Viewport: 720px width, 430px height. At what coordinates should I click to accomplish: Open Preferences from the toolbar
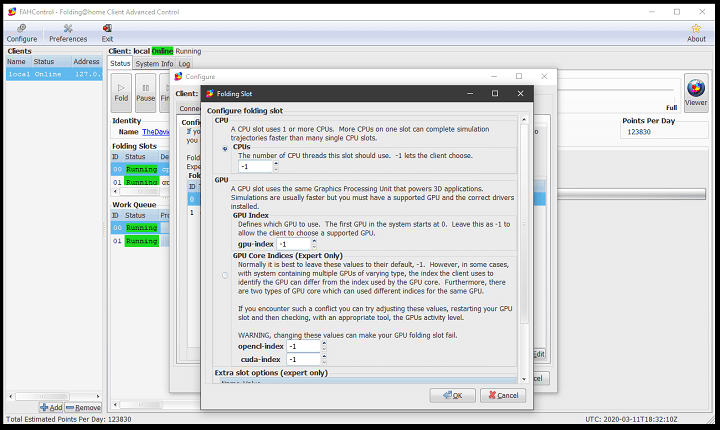tap(68, 33)
